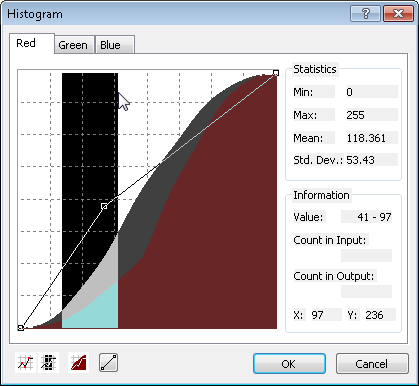Switch to the Green channel tab
This screenshot has height=386, width=419.
pyautogui.click(x=75, y=45)
